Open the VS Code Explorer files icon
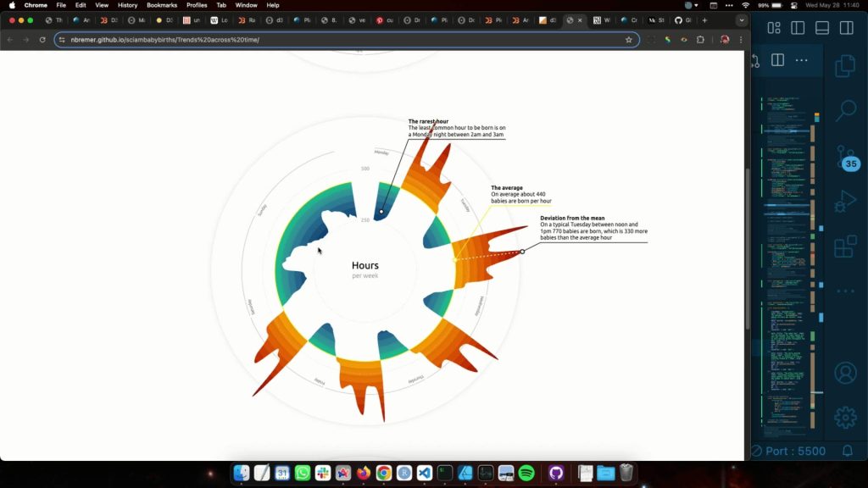Screen dimensions: 868x488 pyautogui.click(x=845, y=66)
